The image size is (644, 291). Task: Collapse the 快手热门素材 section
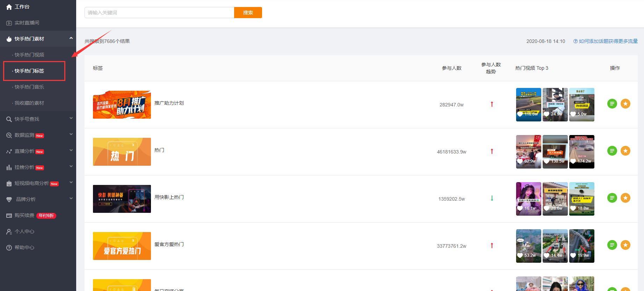point(38,39)
